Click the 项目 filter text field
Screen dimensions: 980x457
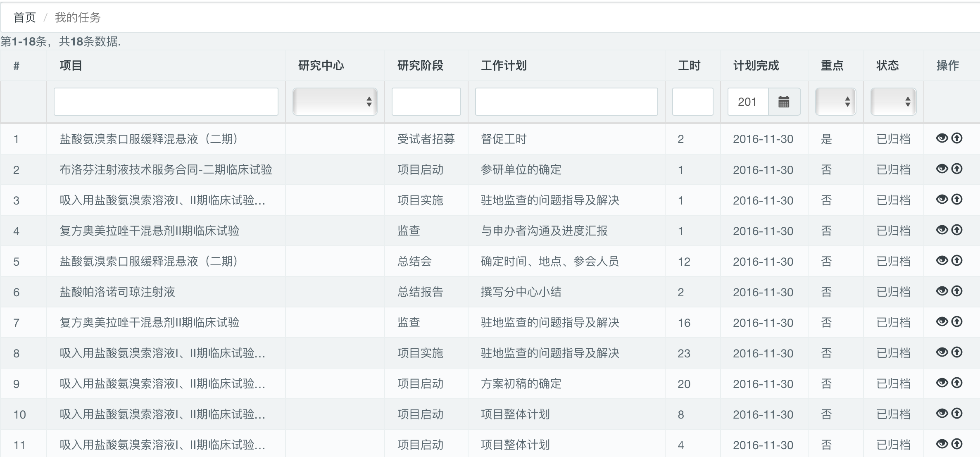tap(166, 102)
